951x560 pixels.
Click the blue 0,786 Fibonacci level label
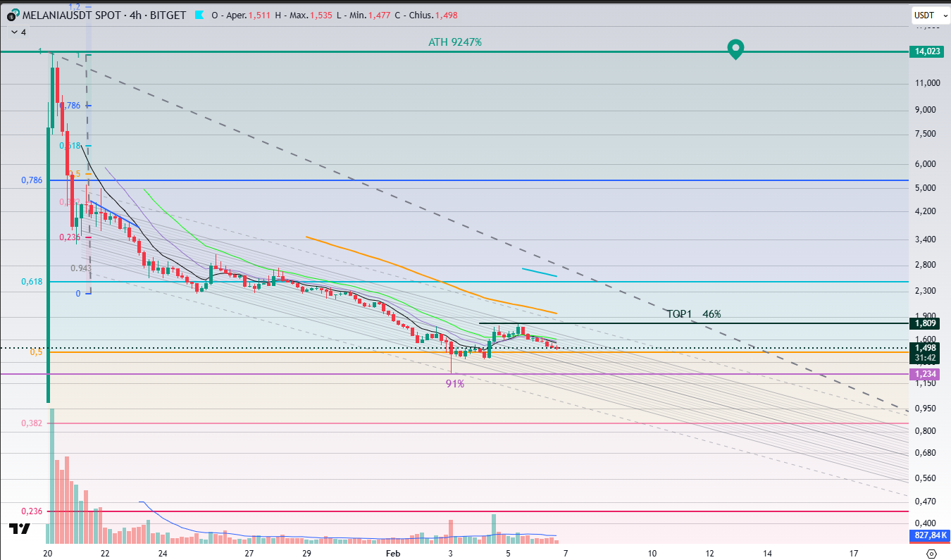(31, 180)
